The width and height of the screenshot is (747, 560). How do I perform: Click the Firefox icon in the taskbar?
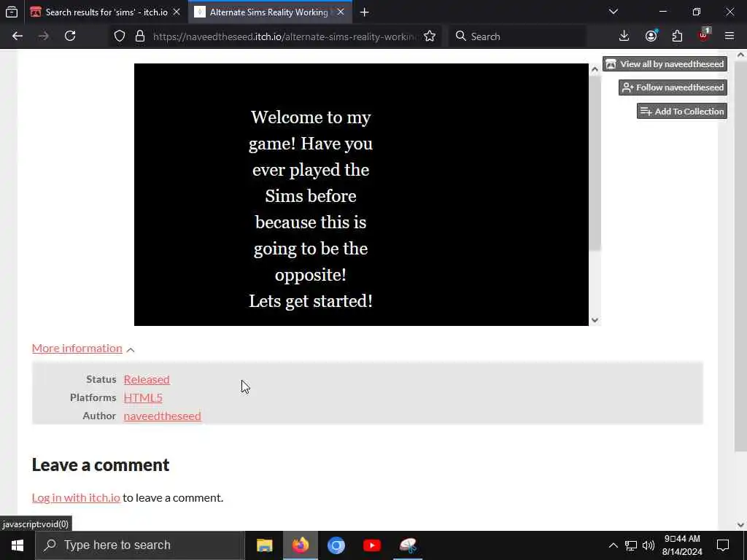coord(300,545)
